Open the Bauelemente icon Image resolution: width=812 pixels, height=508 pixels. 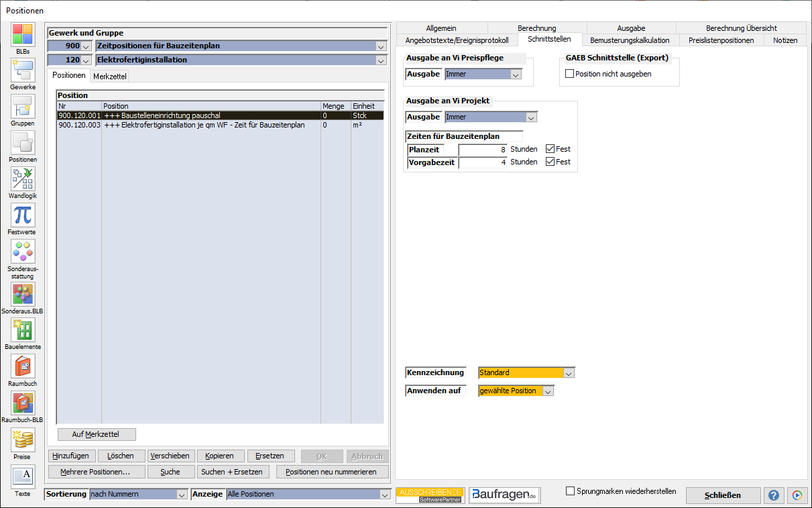[23, 330]
